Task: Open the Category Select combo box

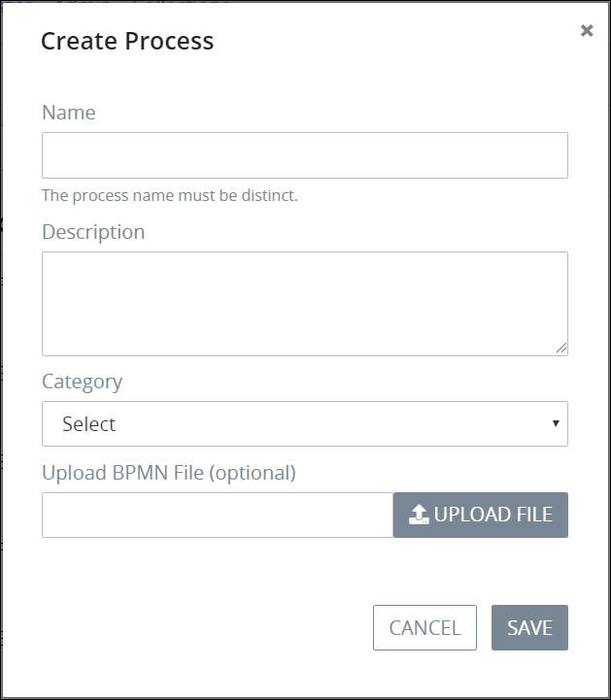Action: (304, 424)
